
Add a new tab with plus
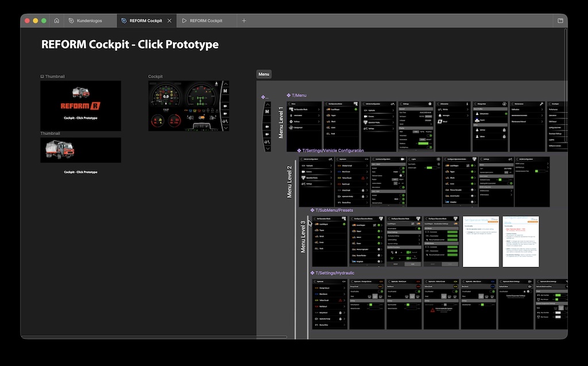tap(243, 21)
